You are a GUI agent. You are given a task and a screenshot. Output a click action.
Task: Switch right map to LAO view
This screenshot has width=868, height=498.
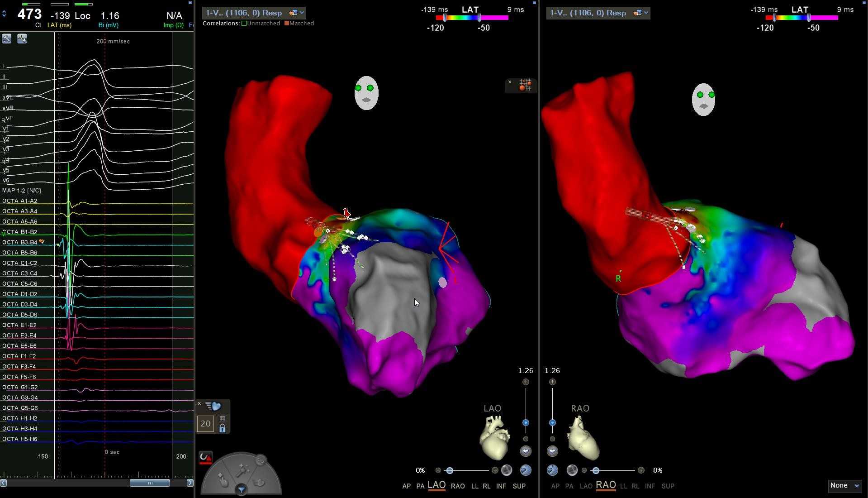[x=586, y=486]
